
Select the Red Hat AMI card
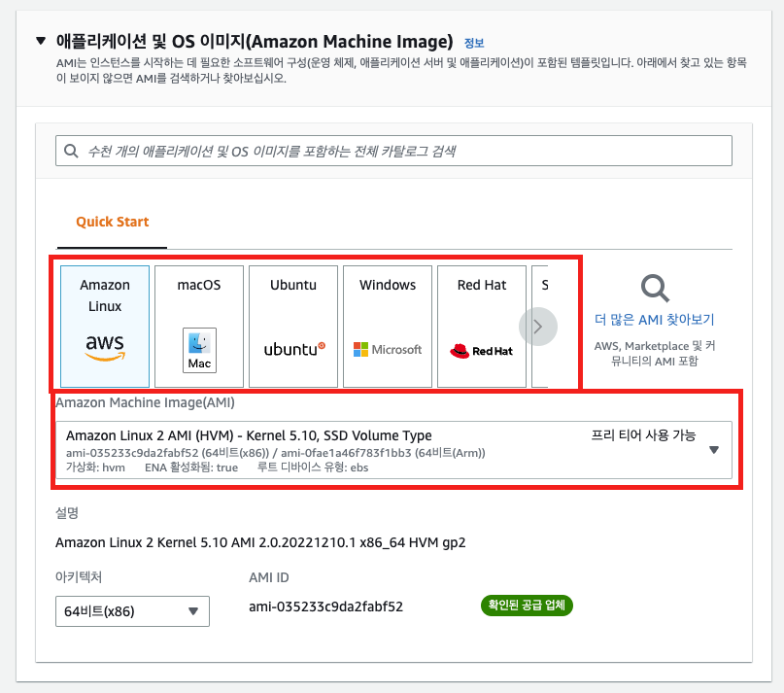pos(482,327)
